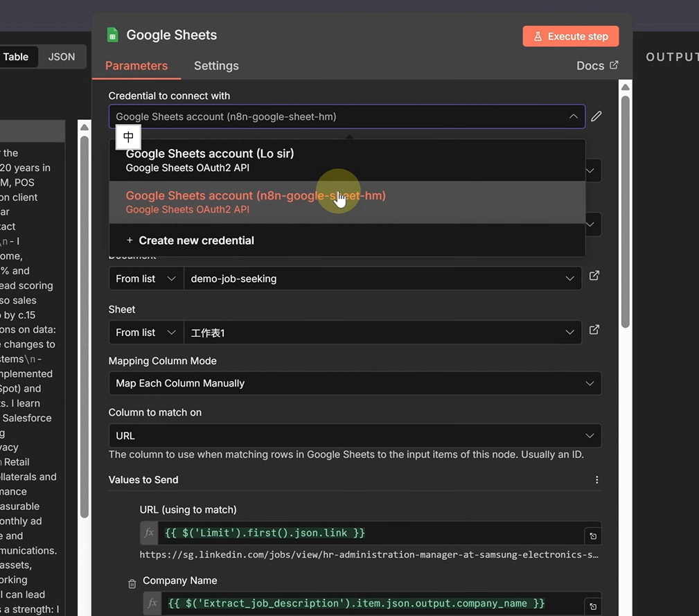Click the parameters panel scrollbar up arrow

[x=625, y=87]
